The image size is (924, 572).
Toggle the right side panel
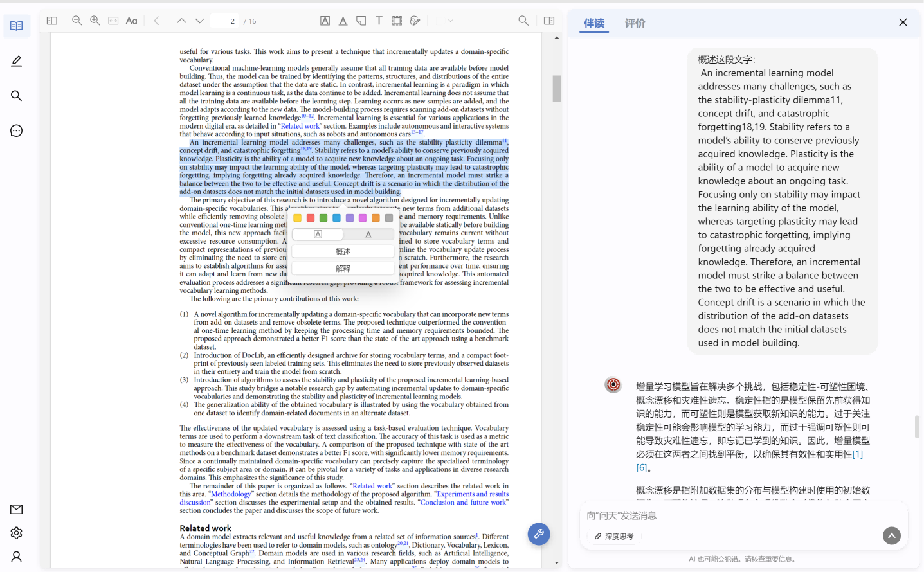[549, 21]
